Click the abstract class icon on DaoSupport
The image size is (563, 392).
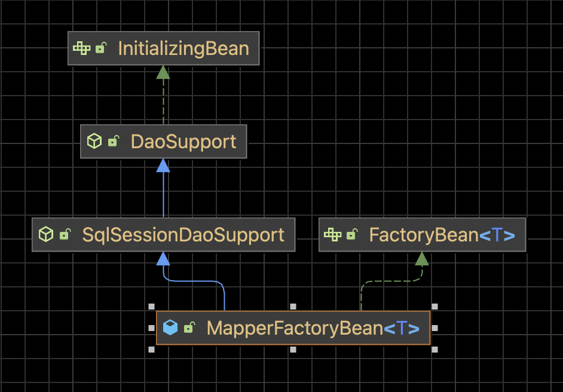pyautogui.click(x=94, y=141)
